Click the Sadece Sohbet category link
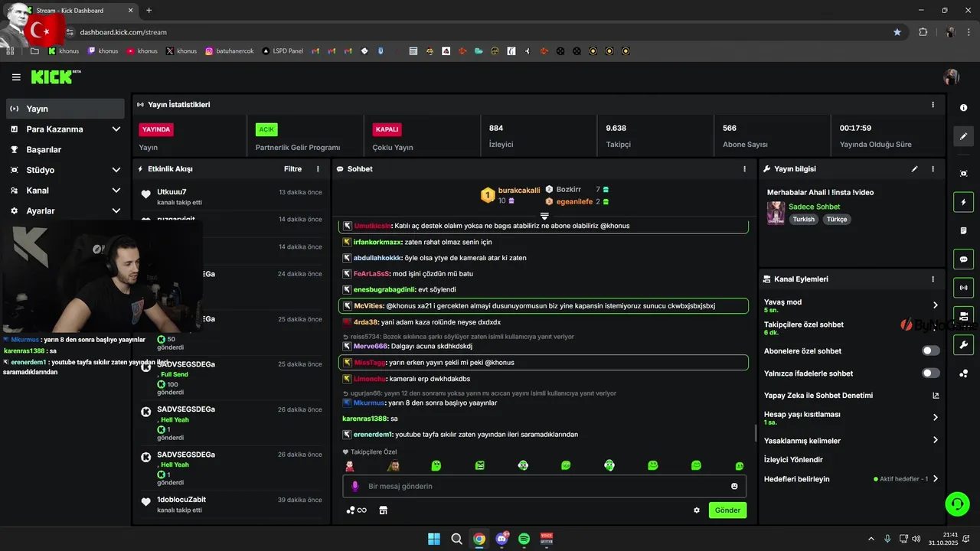 pyautogui.click(x=814, y=207)
